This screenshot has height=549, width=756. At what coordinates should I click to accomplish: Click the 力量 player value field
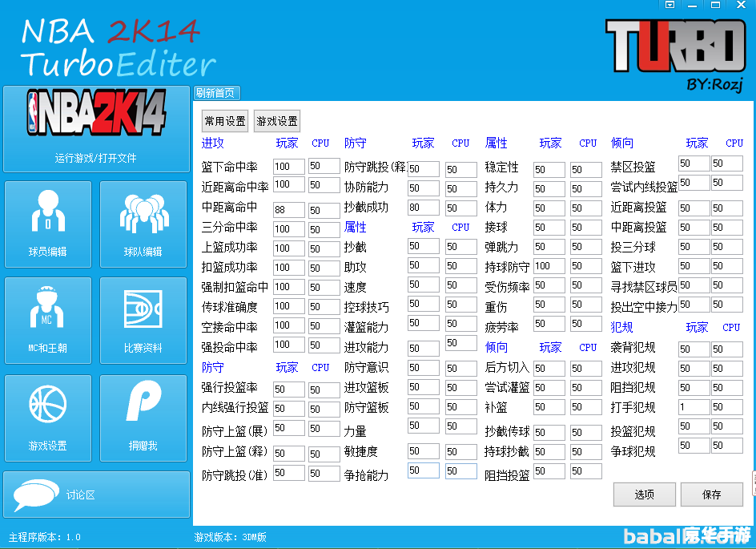tap(424, 425)
